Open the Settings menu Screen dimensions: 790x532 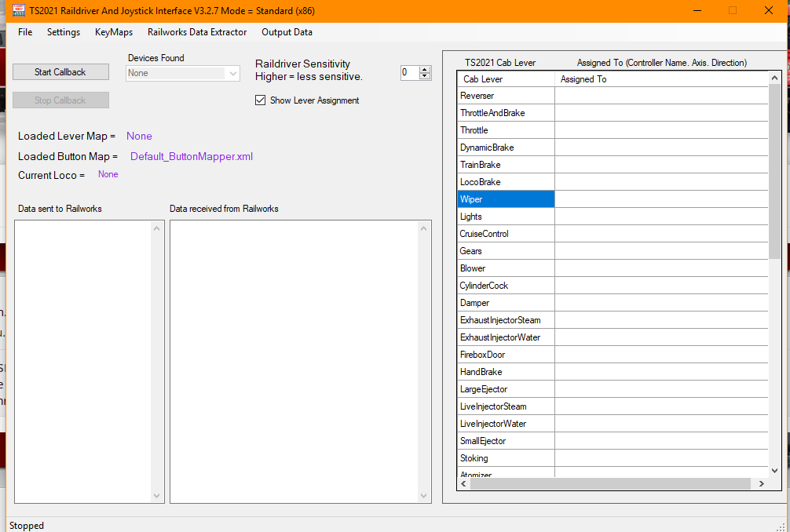(x=64, y=32)
